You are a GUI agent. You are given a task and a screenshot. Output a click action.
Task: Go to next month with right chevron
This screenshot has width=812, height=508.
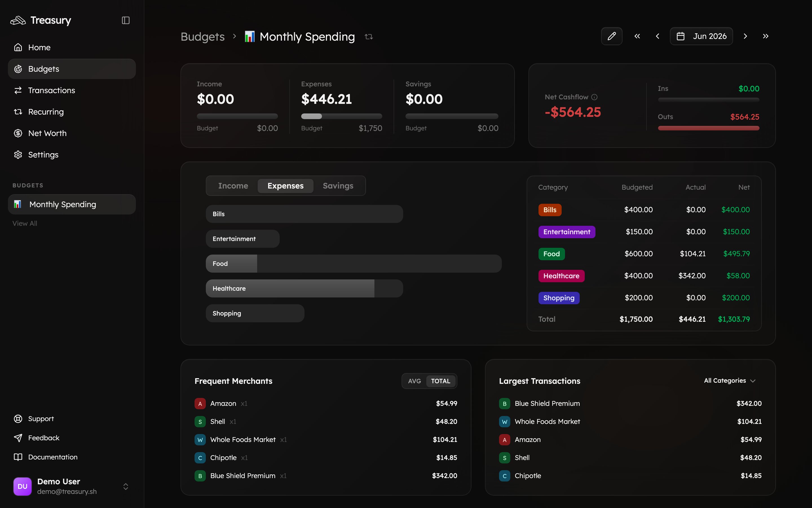click(745, 36)
